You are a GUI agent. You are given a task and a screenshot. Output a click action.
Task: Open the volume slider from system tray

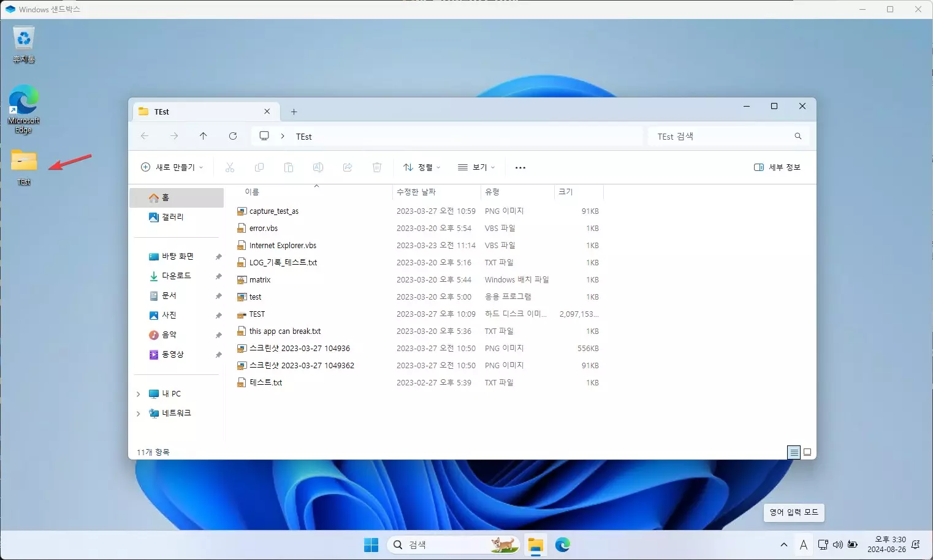[x=837, y=544]
